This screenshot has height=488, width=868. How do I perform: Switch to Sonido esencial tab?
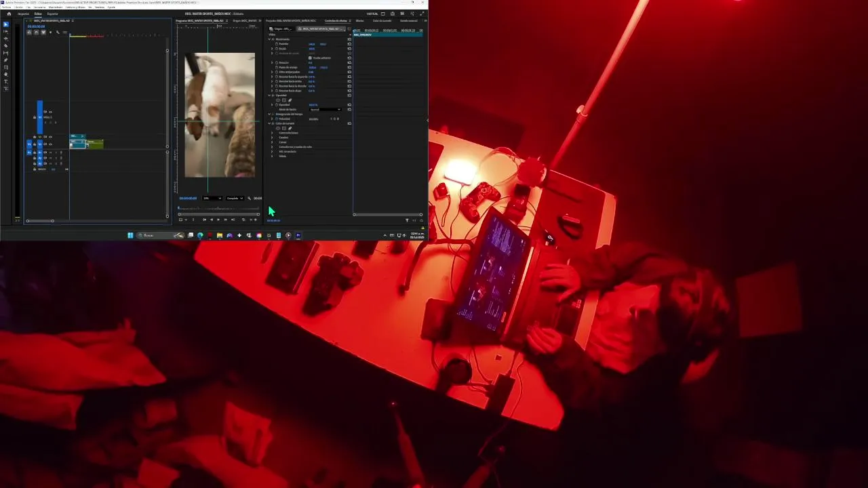[x=408, y=20]
